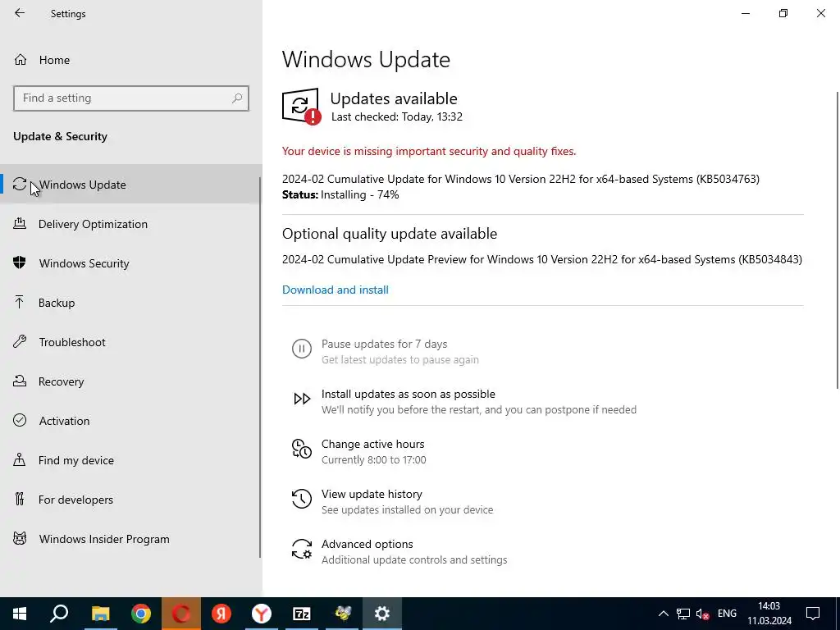Viewport: 840px width, 630px height.
Task: Click the Settings gear in the taskbar
Action: pos(382,614)
